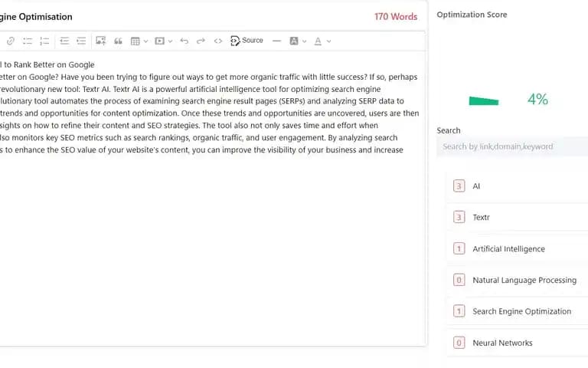Viewport: 588px width, 368px height.
Task: Click the 4% optimization score value
Action: click(x=537, y=100)
